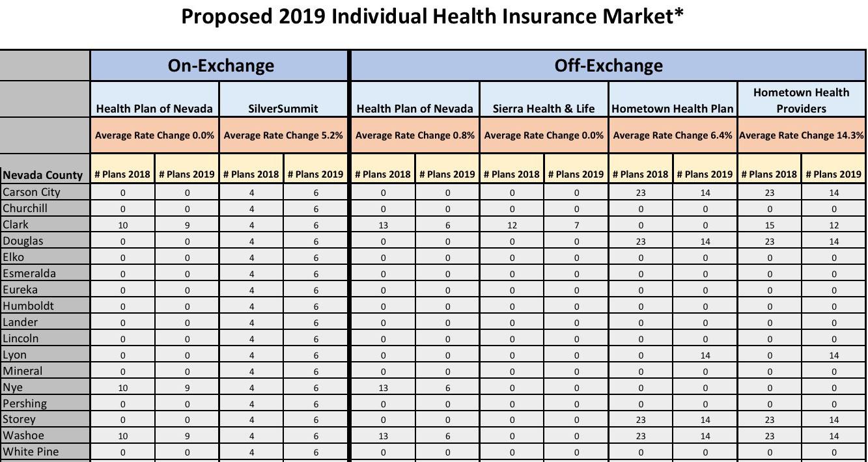This screenshot has width=868, height=462.
Task: Select the Esmeralda county row label
Action: point(29,273)
